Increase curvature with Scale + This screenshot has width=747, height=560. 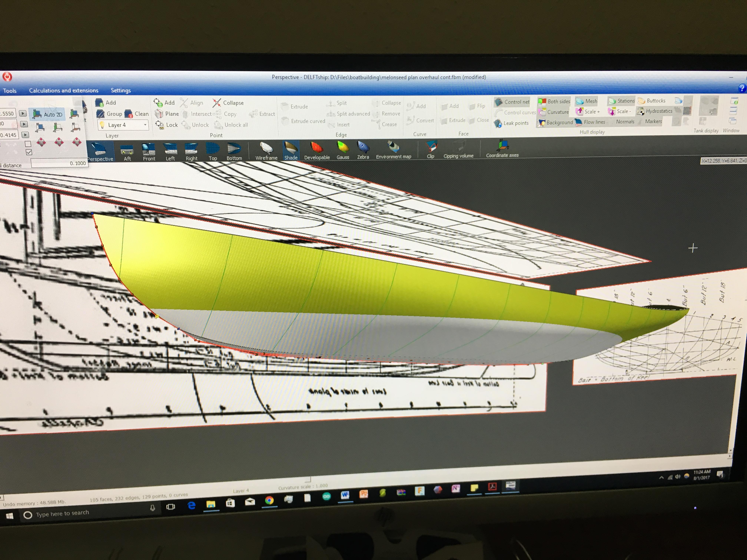click(x=588, y=111)
